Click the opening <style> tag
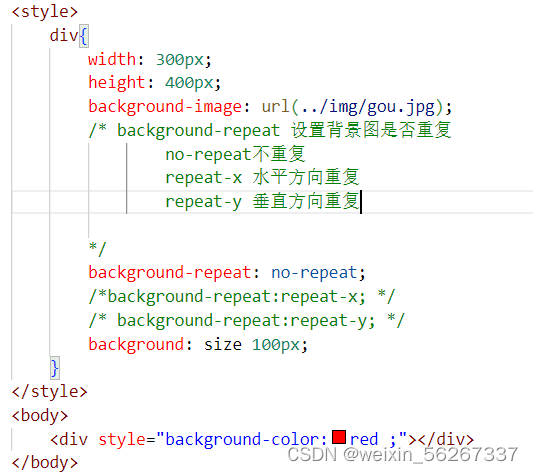The image size is (533, 473). click(x=45, y=12)
